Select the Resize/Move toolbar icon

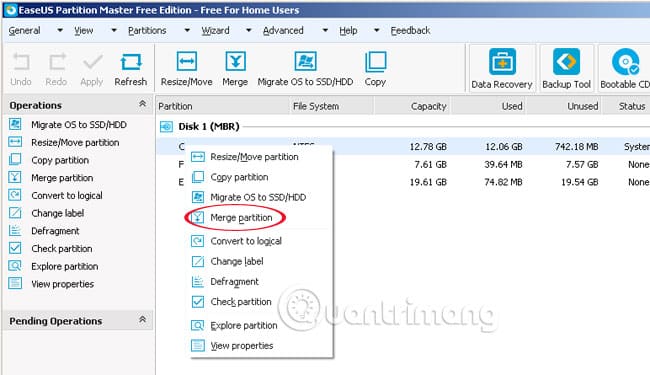187,61
